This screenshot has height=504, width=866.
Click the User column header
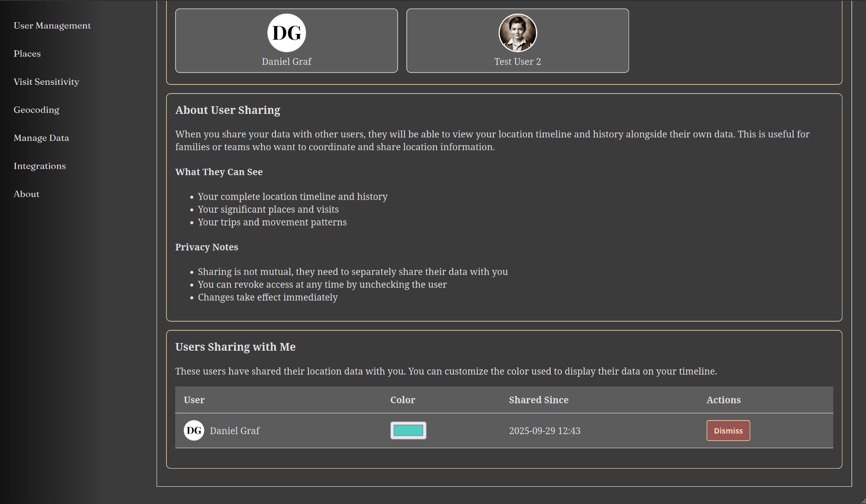click(194, 400)
